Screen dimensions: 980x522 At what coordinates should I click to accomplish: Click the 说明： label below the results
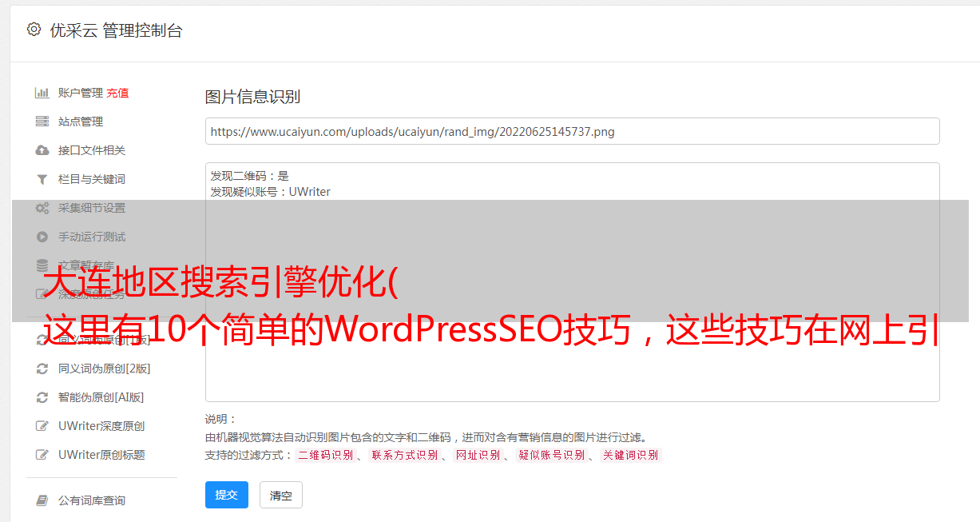[220, 419]
